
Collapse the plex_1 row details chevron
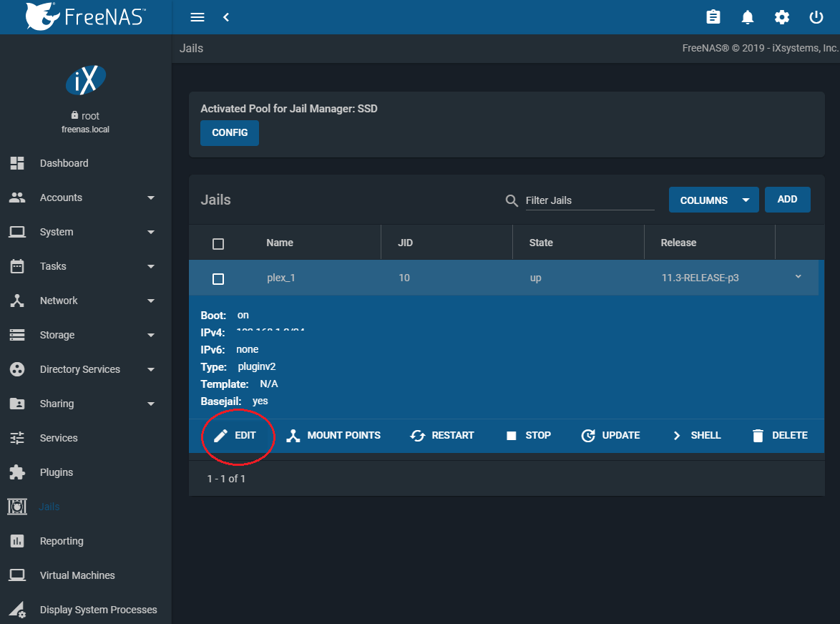pyautogui.click(x=799, y=277)
